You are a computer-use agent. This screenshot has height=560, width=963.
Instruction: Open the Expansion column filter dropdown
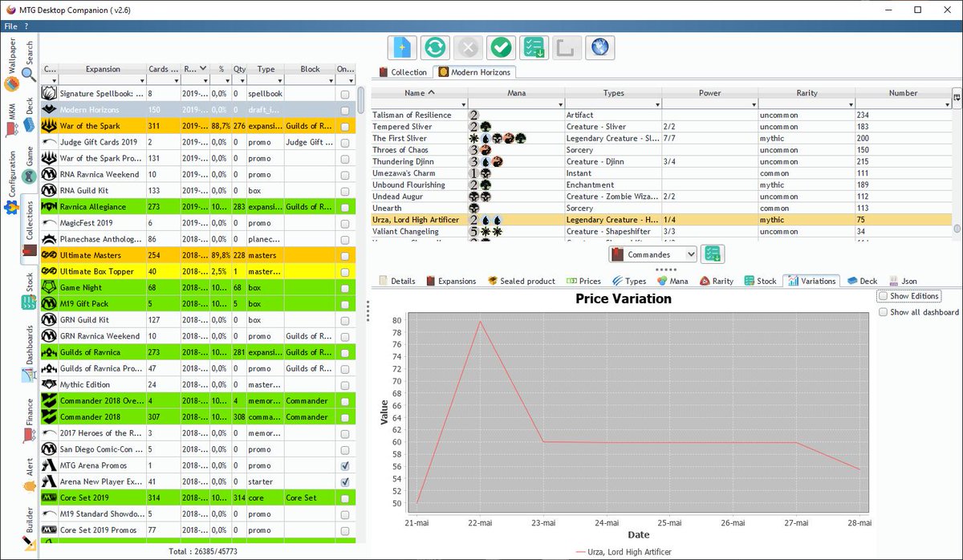click(141, 80)
